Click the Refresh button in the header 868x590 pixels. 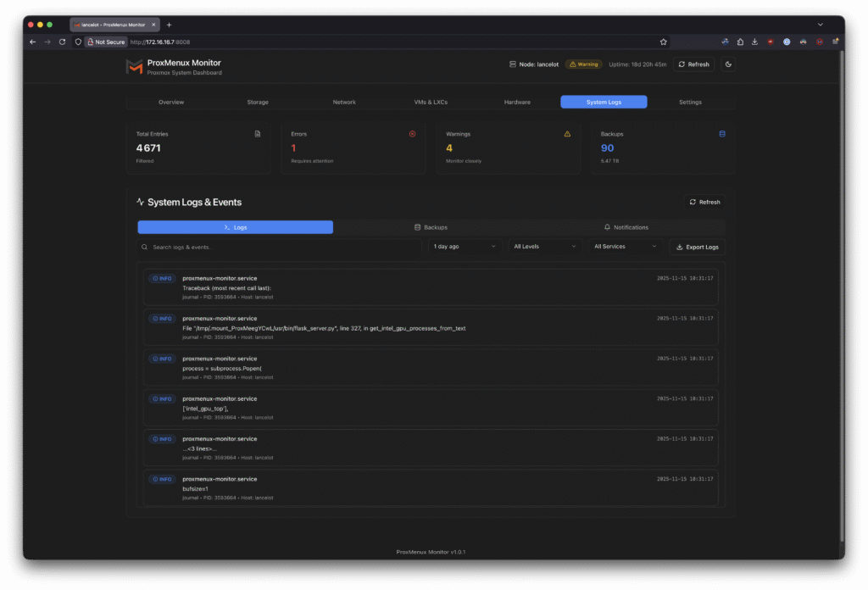[693, 64]
